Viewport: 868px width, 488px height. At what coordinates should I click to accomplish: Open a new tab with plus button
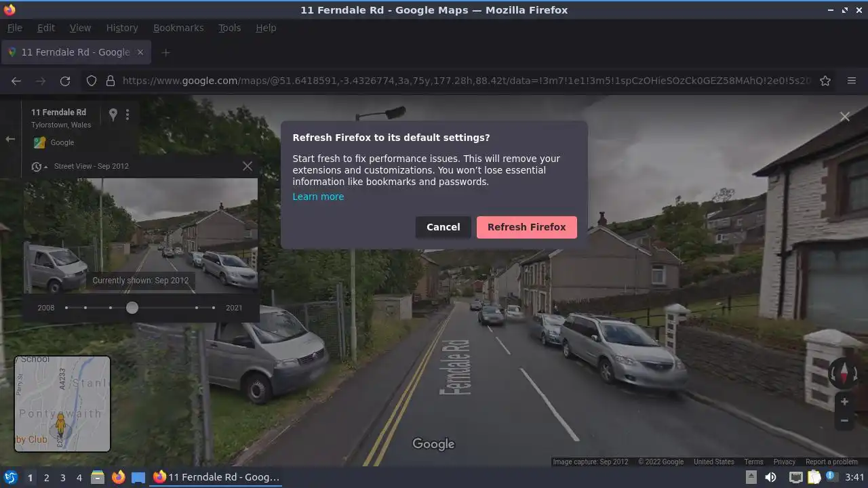tap(165, 52)
